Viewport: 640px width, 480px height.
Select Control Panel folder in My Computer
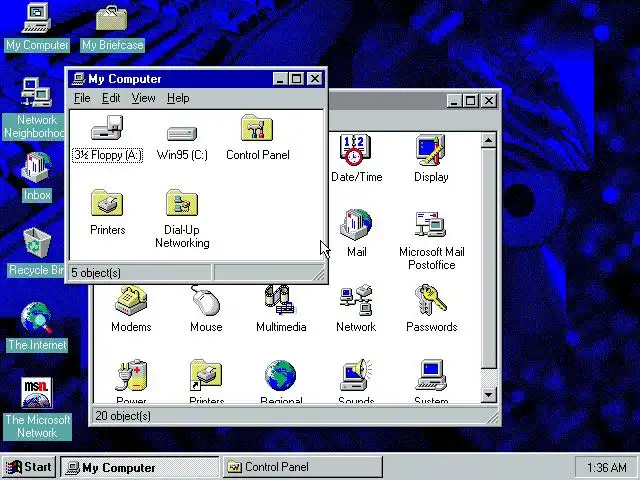pos(257,128)
